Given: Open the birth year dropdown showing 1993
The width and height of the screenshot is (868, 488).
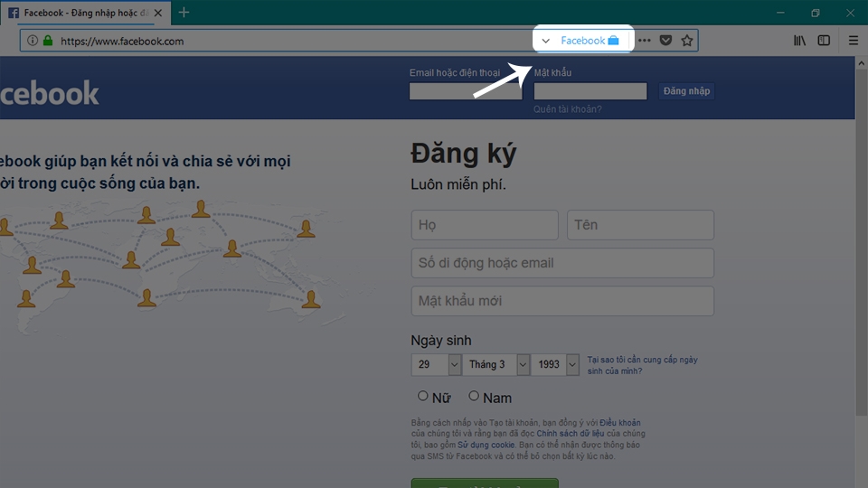Looking at the screenshot, I should click(555, 364).
